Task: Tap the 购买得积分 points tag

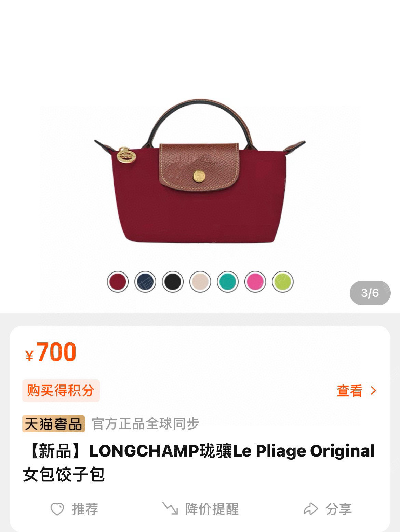Action: [x=61, y=390]
